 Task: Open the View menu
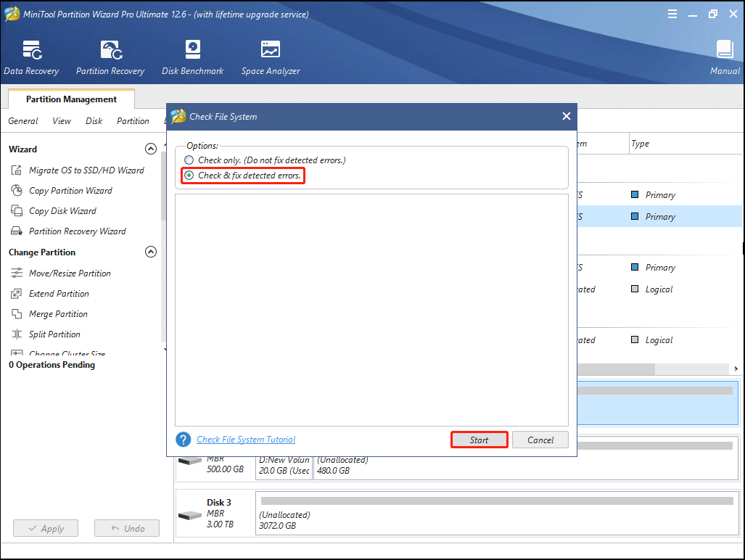click(x=62, y=121)
